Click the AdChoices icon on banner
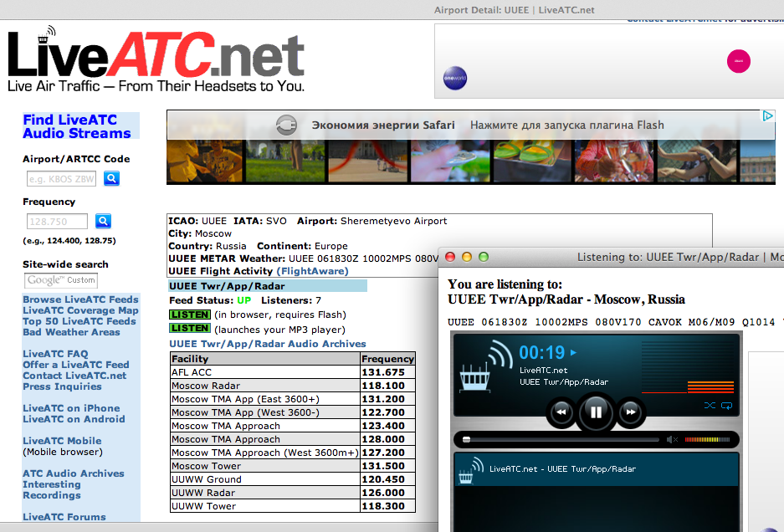784x532 pixels. click(x=767, y=116)
